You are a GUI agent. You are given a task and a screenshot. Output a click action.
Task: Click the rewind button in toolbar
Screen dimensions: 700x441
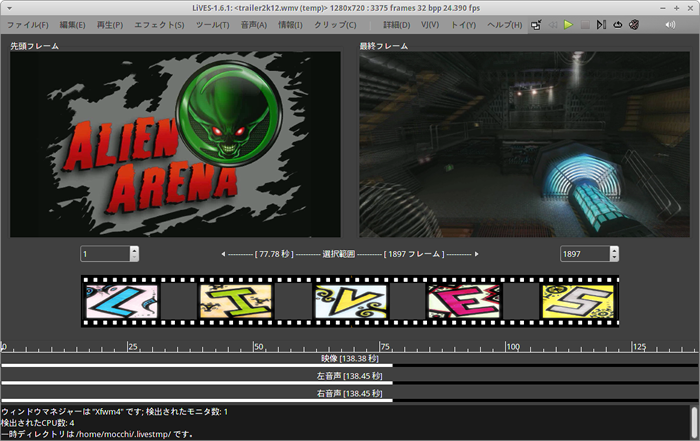tap(553, 25)
